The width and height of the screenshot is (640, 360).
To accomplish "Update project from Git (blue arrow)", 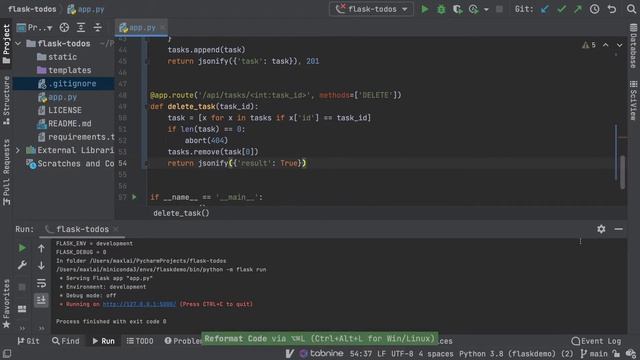I will pyautogui.click(x=544, y=9).
